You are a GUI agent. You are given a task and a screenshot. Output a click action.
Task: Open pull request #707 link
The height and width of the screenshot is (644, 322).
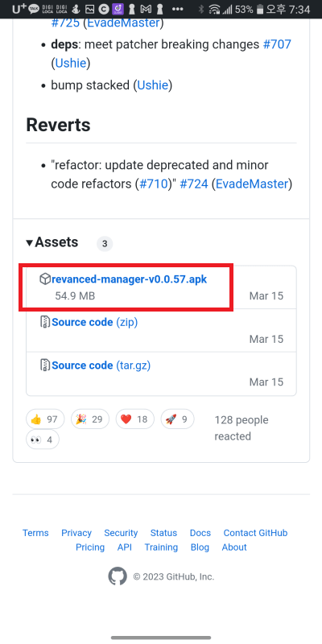point(277,44)
